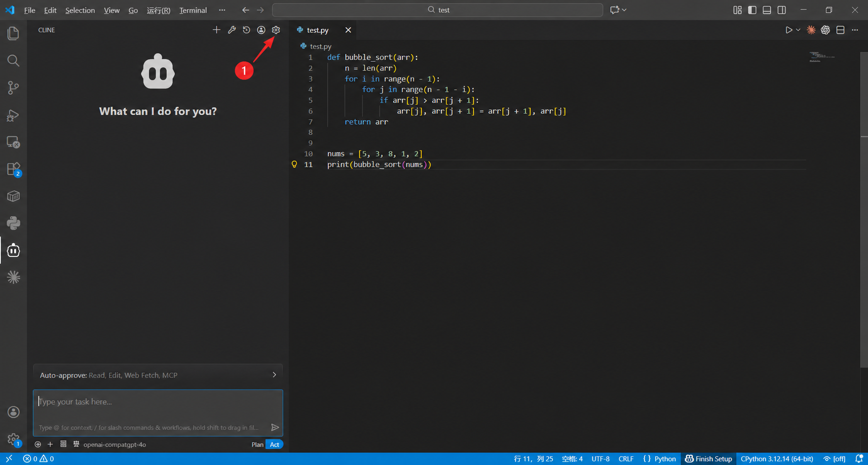Viewport: 868px width, 465px height.
Task: Open Cline MCP servers wrench icon
Action: tap(232, 30)
